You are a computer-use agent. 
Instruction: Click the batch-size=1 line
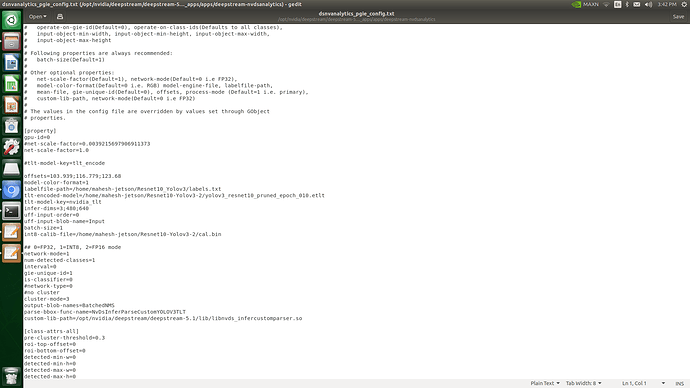coord(44,228)
